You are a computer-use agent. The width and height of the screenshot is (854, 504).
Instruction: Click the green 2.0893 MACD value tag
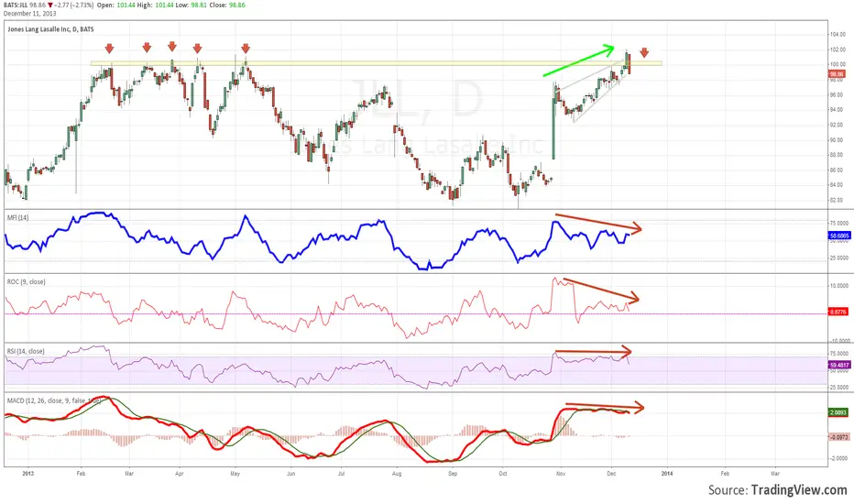pyautogui.click(x=838, y=412)
